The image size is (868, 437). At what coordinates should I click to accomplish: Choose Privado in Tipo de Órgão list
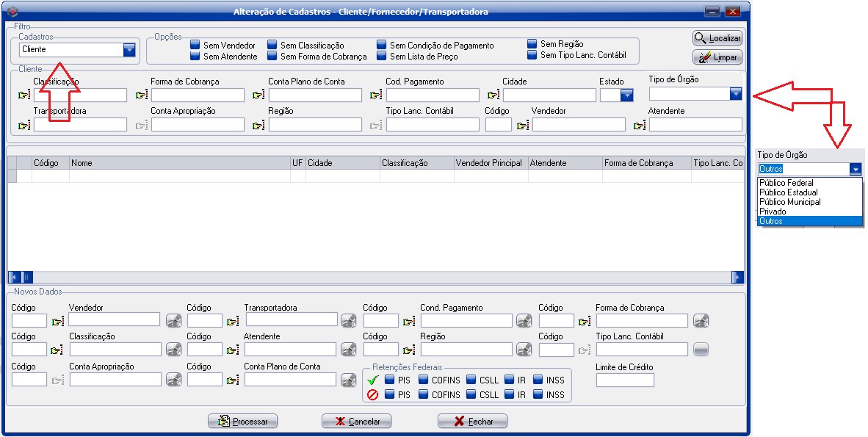click(773, 212)
